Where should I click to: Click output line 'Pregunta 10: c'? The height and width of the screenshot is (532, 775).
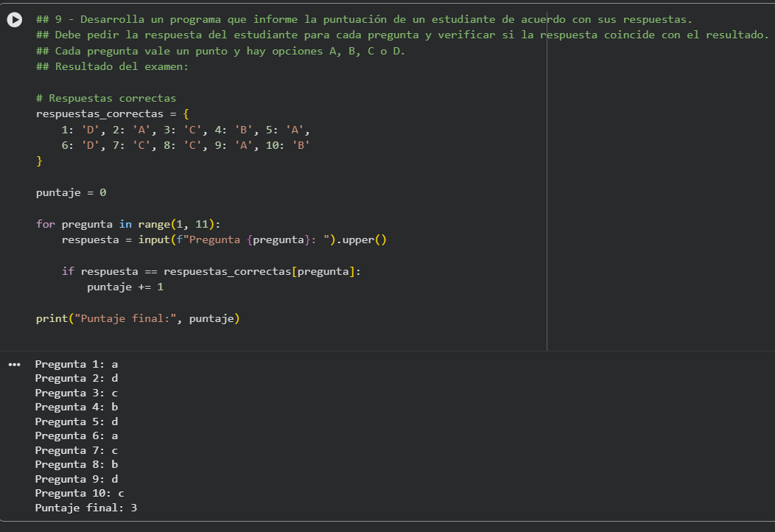point(80,494)
